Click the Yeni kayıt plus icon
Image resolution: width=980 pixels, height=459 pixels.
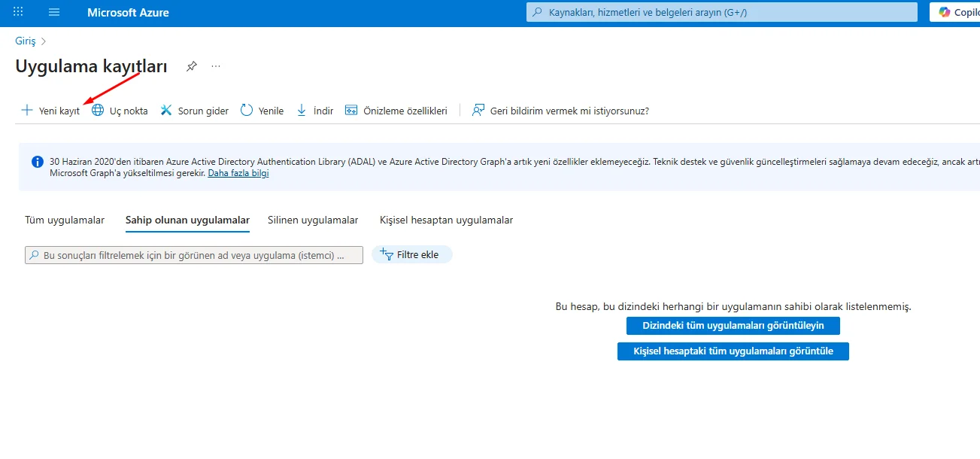point(28,110)
